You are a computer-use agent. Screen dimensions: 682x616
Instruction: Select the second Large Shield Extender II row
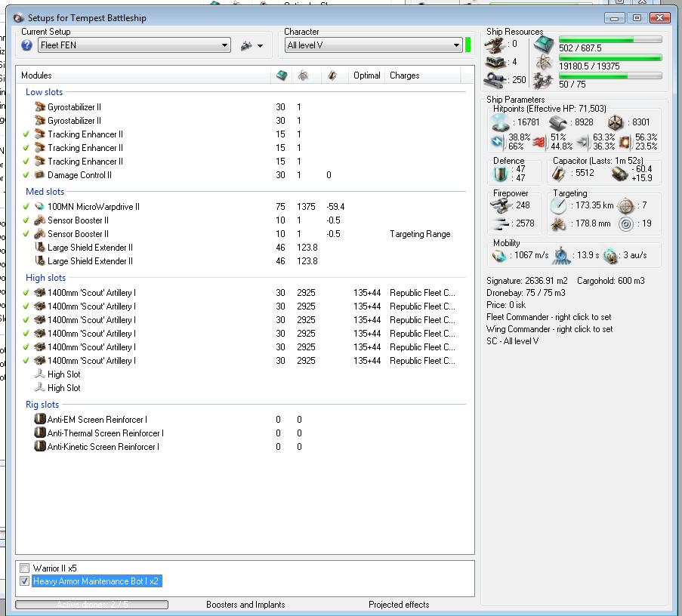[243, 261]
